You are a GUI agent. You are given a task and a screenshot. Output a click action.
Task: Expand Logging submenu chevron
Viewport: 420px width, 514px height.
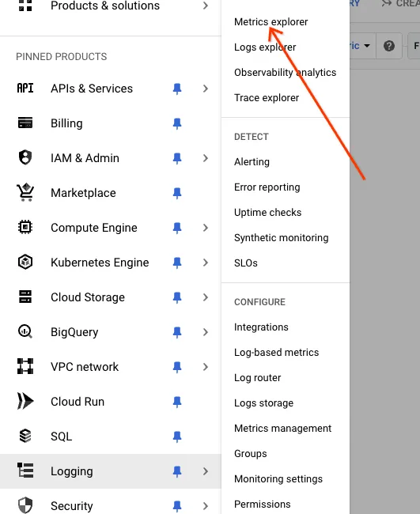tap(206, 471)
